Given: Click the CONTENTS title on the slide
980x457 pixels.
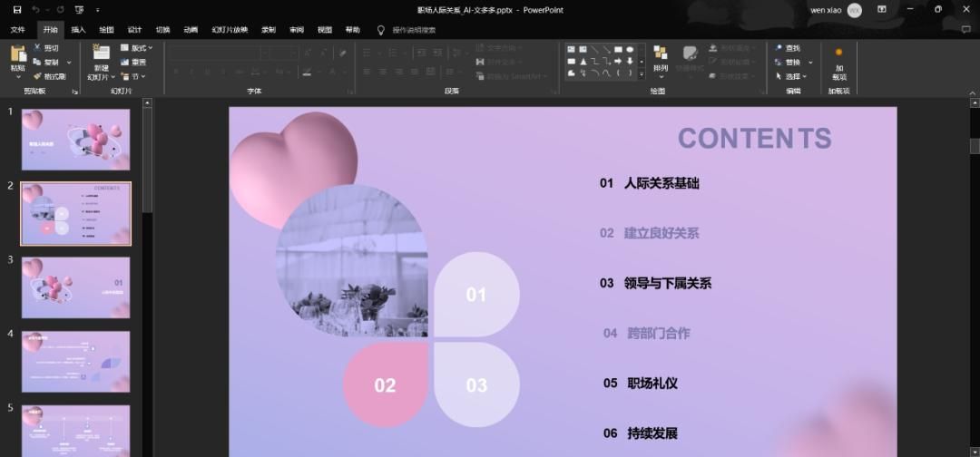Looking at the screenshot, I should pos(754,139).
